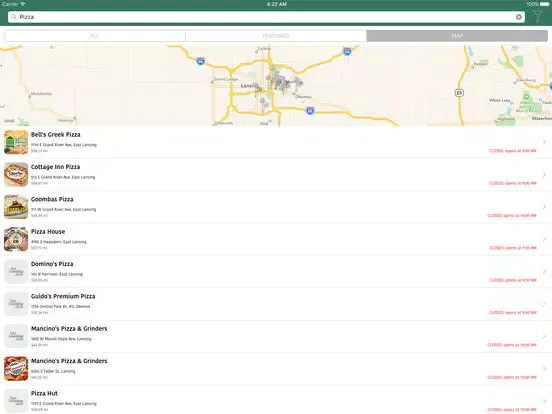Tap the Wi-Fi icon in status bar
Viewport: 552px width, 414px height.
coord(23,4)
